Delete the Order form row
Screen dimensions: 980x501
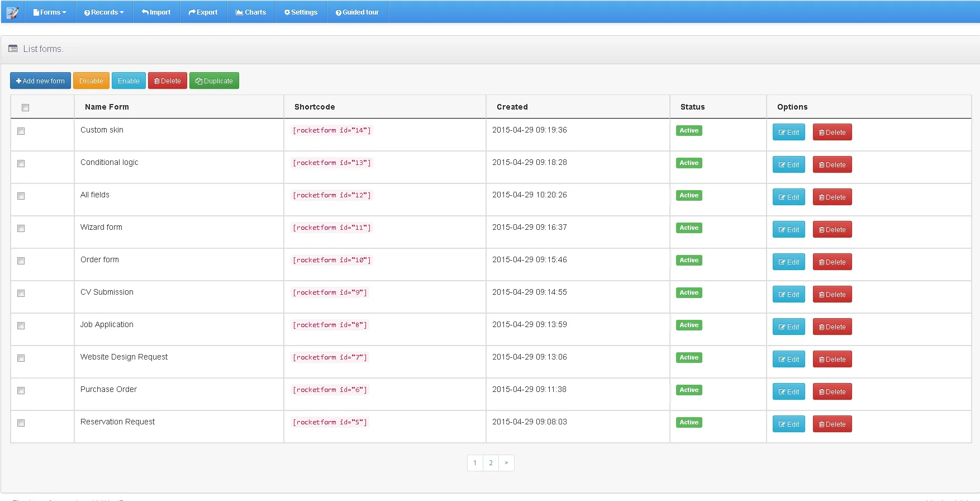832,262
